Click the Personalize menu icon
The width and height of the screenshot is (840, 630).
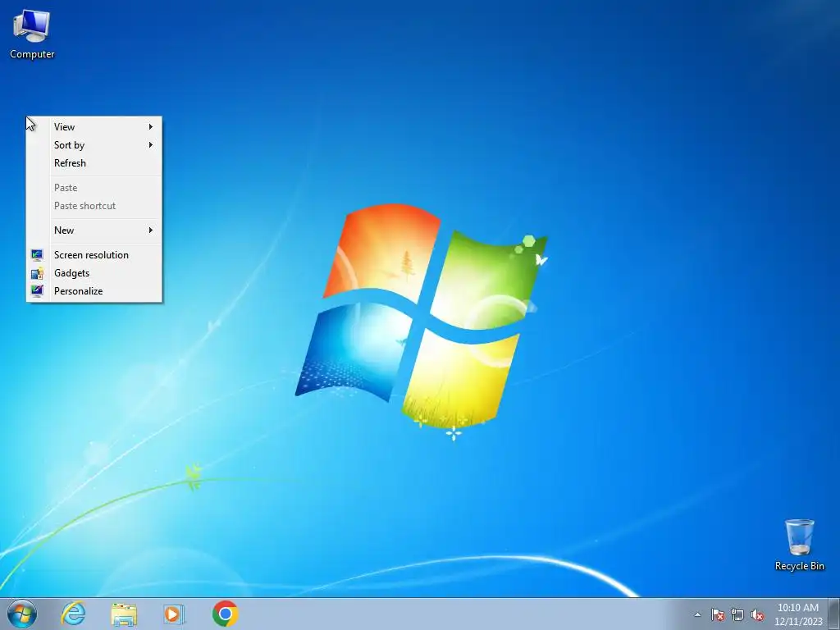[37, 291]
